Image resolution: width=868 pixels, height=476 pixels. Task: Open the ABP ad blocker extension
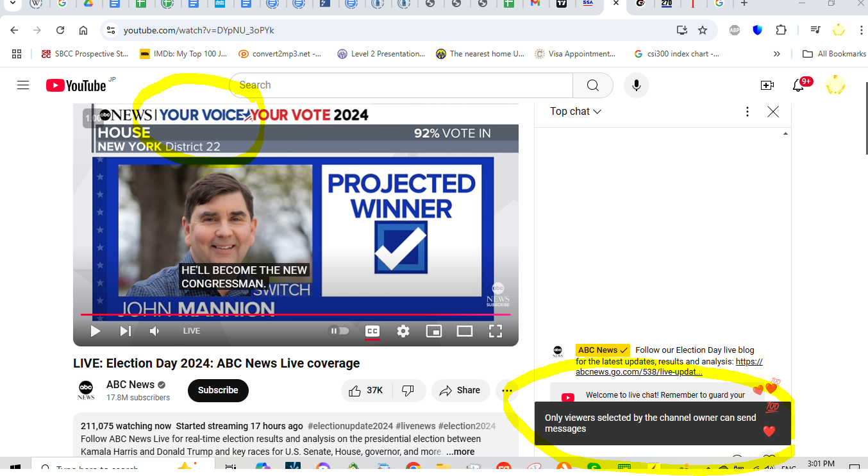click(x=735, y=30)
